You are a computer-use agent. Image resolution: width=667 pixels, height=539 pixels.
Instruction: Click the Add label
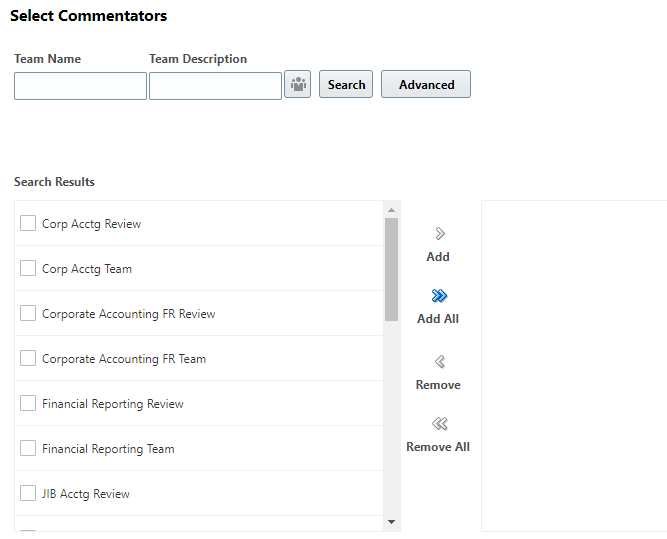click(x=438, y=257)
